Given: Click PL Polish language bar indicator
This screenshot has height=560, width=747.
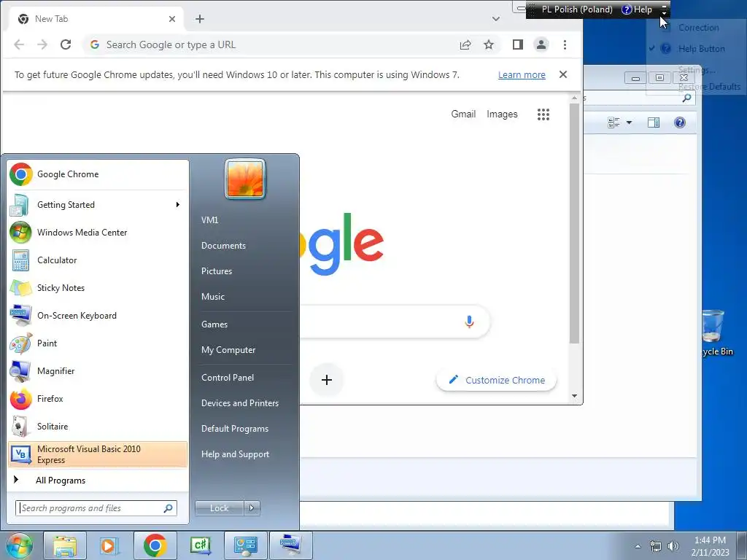Looking at the screenshot, I should pyautogui.click(x=576, y=9).
